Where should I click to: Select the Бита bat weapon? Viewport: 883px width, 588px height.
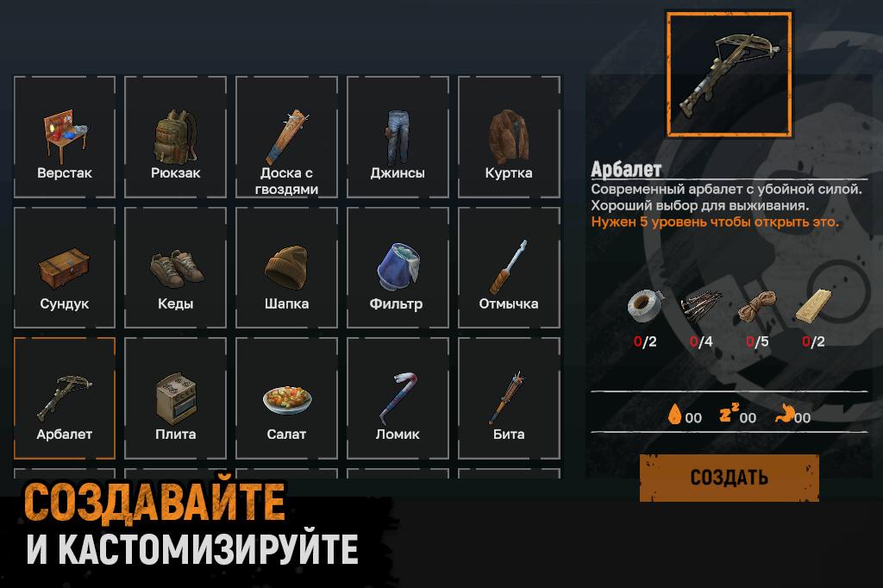[509, 398]
